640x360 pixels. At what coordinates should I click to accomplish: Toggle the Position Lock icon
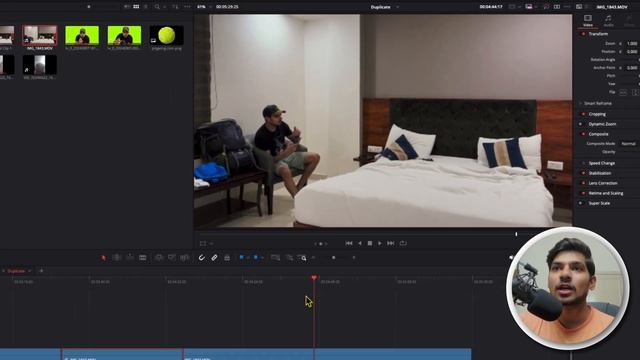[227, 258]
